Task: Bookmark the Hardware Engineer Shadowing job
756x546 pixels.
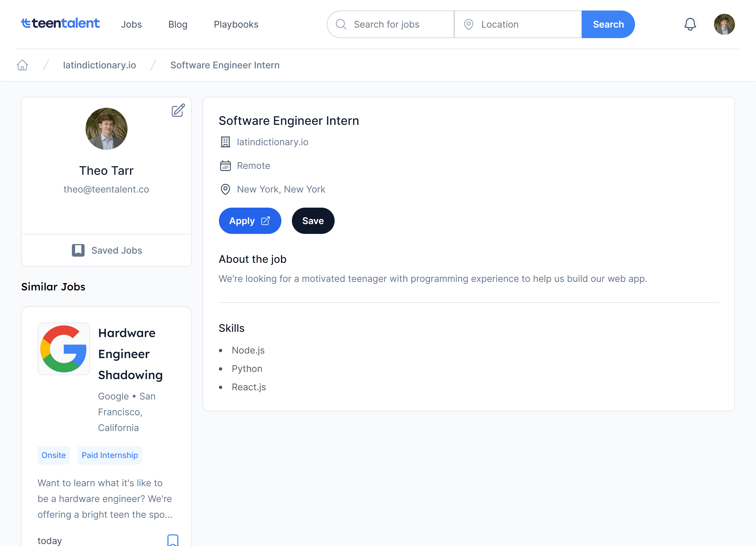Action: [173, 540]
